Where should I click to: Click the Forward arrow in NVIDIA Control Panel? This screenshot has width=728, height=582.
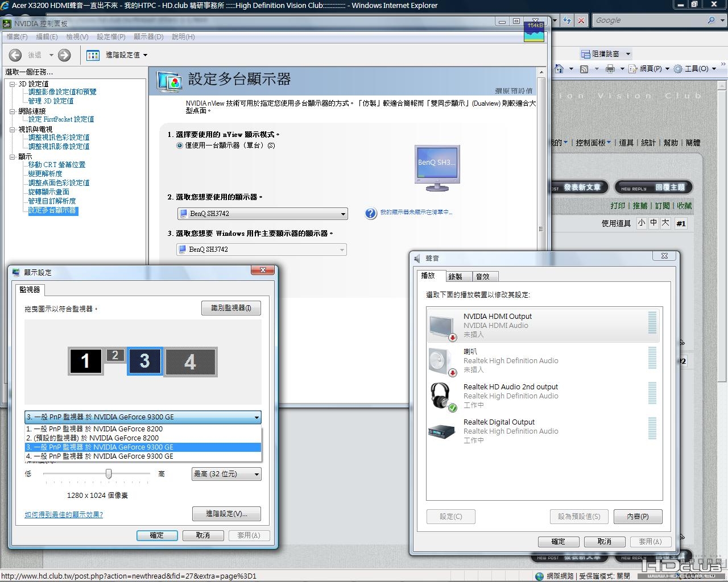click(64, 55)
